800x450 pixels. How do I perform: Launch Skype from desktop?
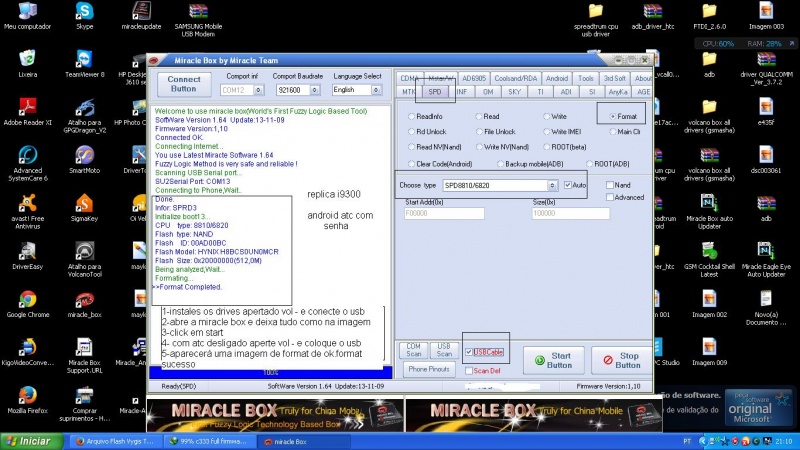84,16
